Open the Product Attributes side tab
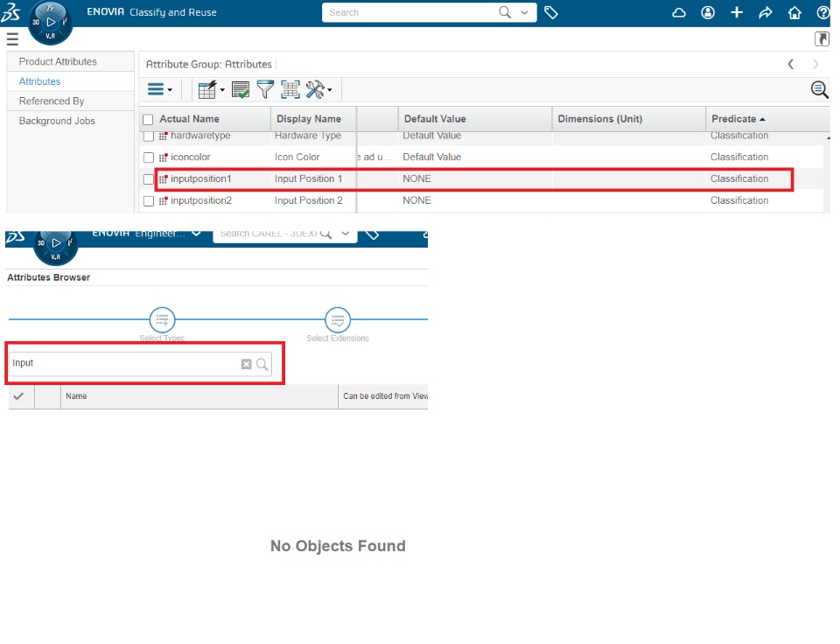 point(58,61)
